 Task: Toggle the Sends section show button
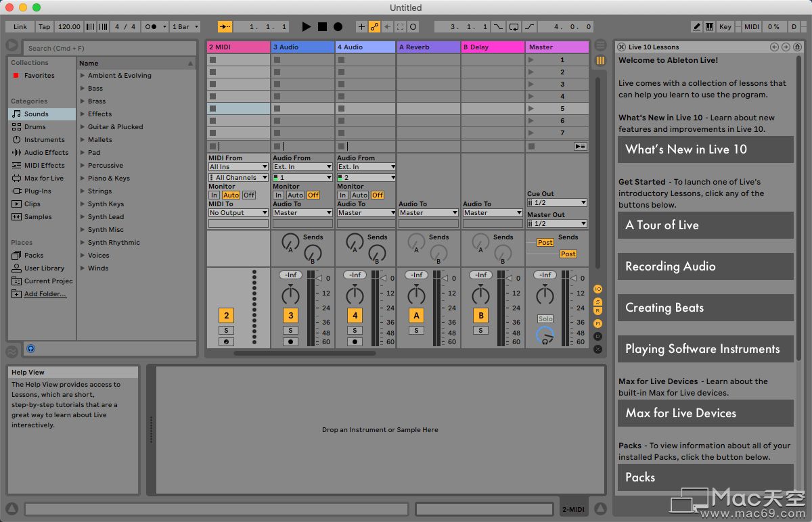pos(597,302)
